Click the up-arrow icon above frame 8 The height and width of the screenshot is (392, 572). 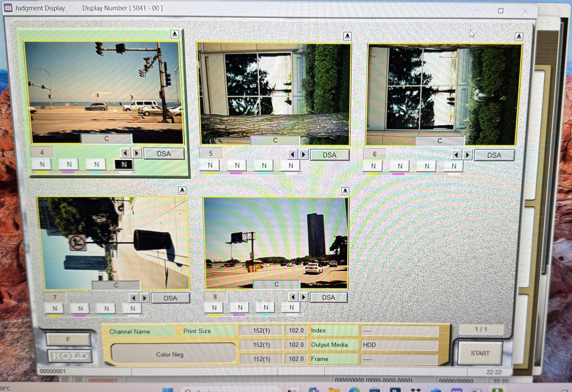(345, 191)
